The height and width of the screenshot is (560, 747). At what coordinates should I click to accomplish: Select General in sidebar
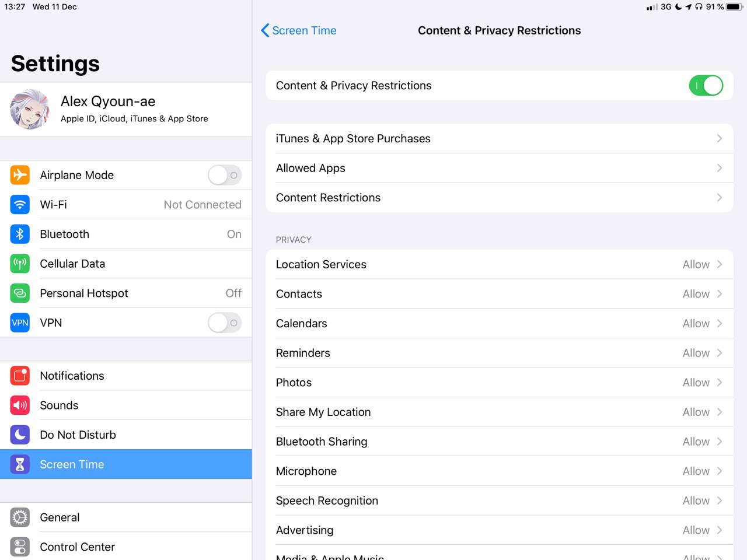coord(126,517)
